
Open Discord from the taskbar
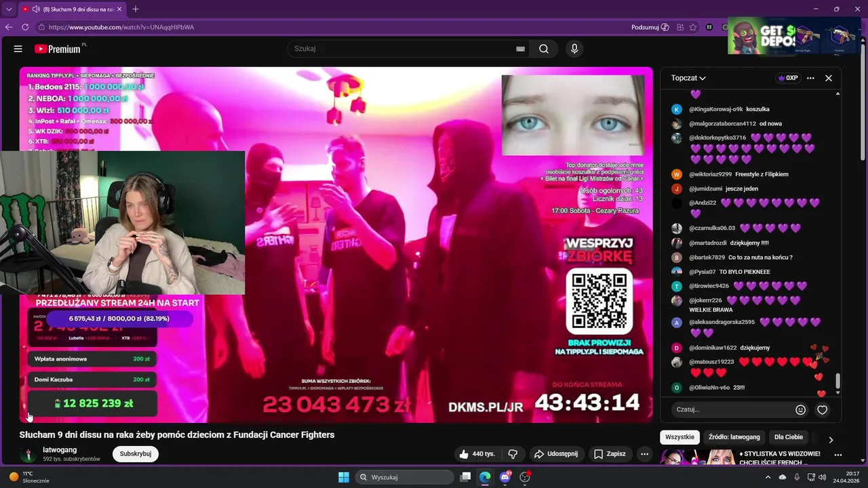point(505,477)
